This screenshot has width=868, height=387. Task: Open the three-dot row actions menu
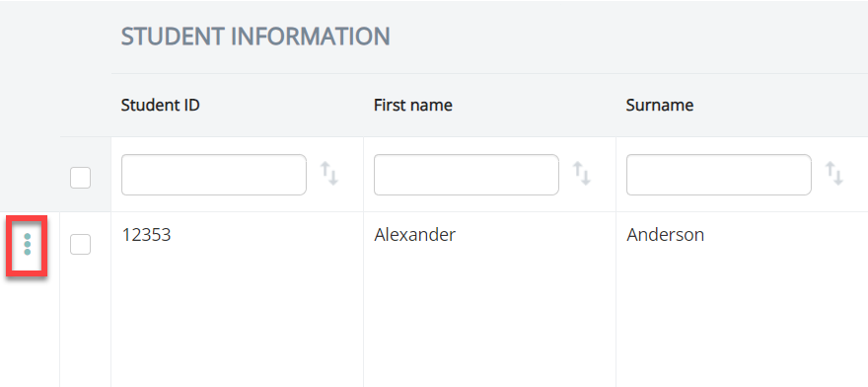[x=28, y=245]
